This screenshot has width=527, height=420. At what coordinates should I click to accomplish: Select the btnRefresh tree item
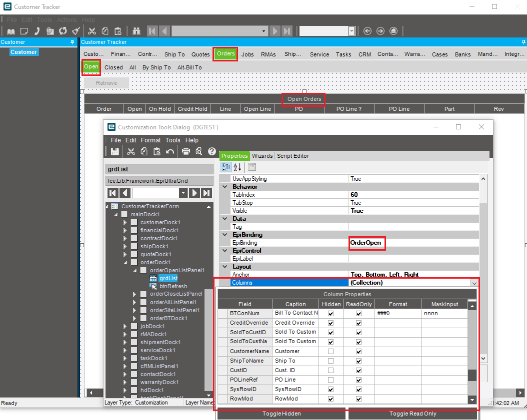173,286
